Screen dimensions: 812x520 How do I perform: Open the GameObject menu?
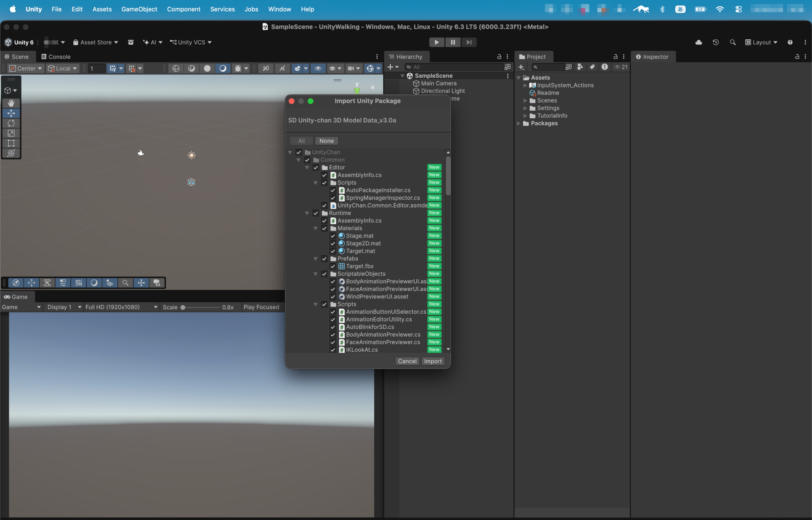[x=139, y=9]
